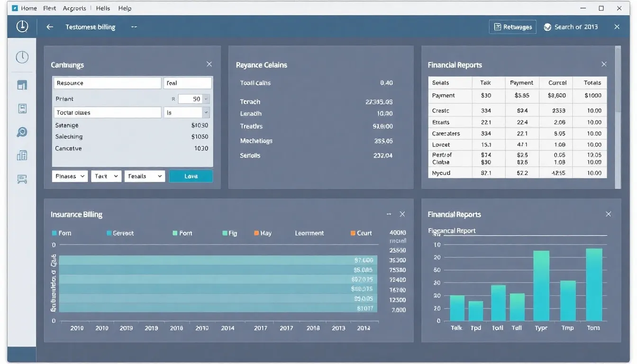Expand the Fesails dropdown
This screenshot has height=364, width=637.
[x=145, y=176]
